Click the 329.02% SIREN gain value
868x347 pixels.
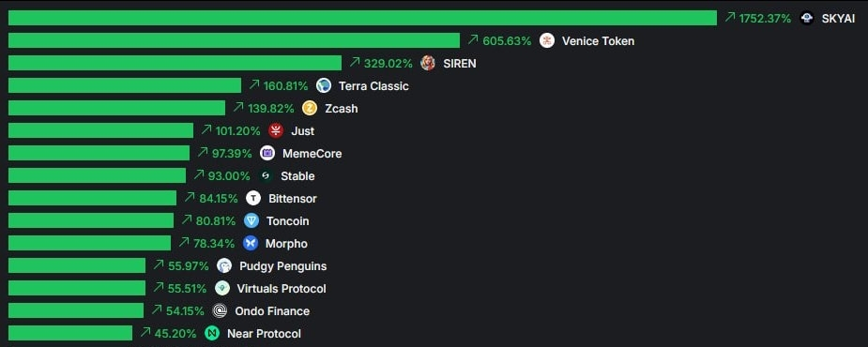[x=388, y=63]
